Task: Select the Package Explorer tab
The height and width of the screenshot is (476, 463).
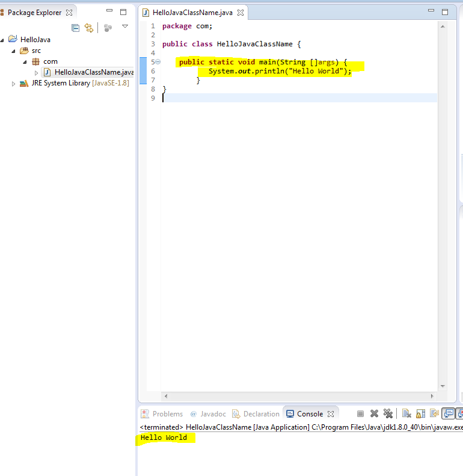Action: point(35,13)
